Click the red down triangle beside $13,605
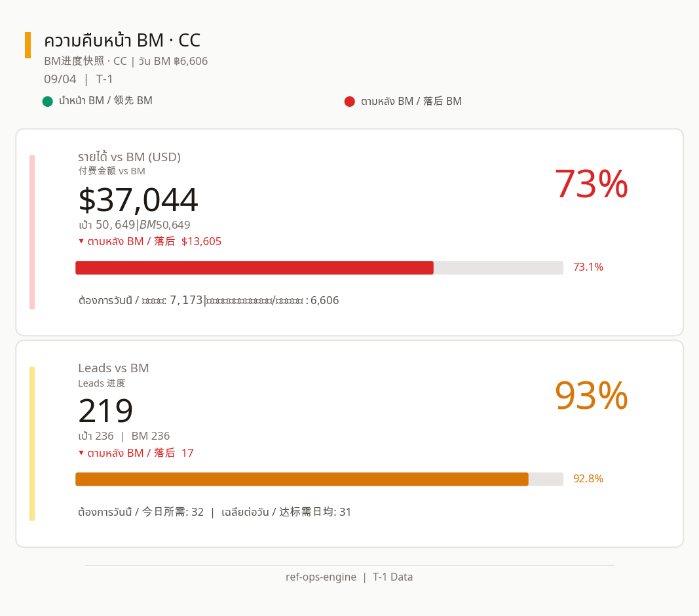699x616 pixels. [x=81, y=241]
